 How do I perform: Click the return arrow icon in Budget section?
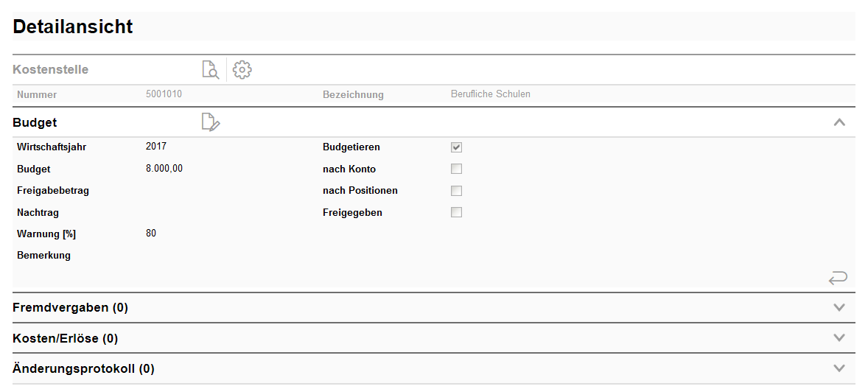pyautogui.click(x=838, y=278)
